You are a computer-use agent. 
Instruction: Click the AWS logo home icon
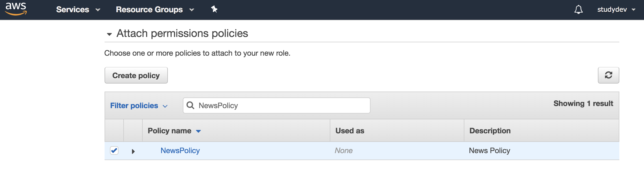[16, 9]
